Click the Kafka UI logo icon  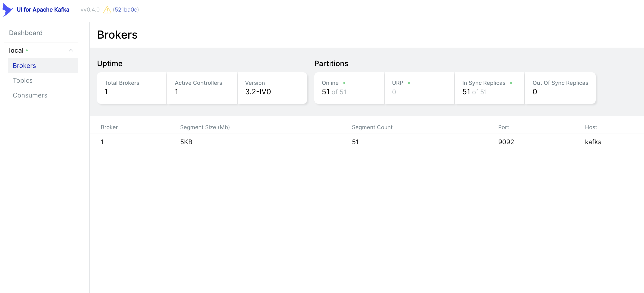(x=7, y=10)
